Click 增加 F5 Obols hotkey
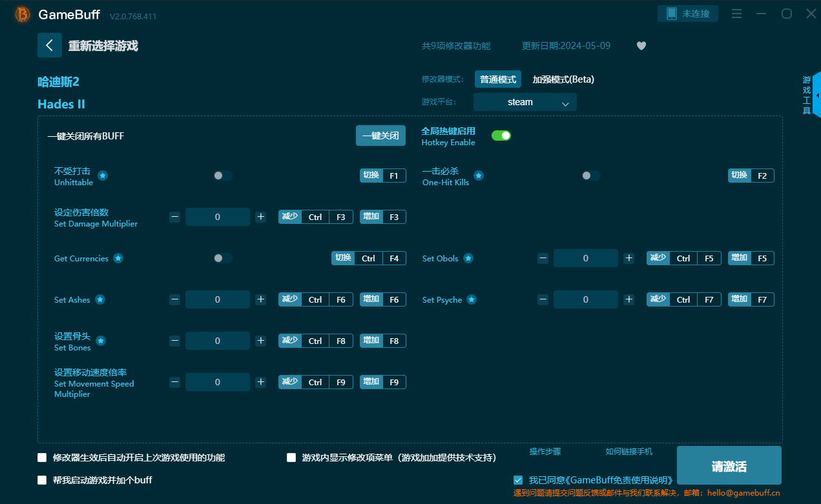Screen dimensions: 821x504 (751, 258)
